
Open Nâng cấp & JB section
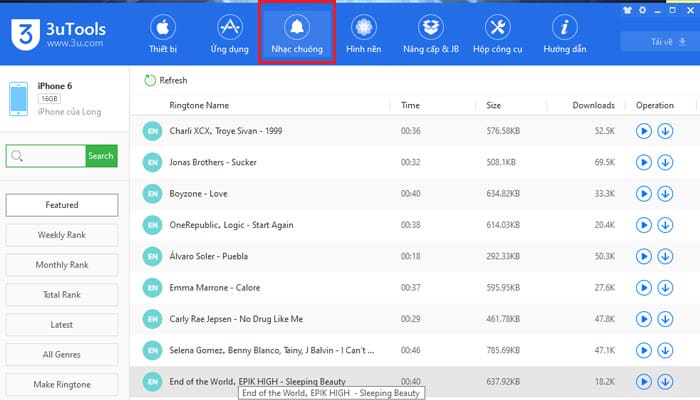431,34
